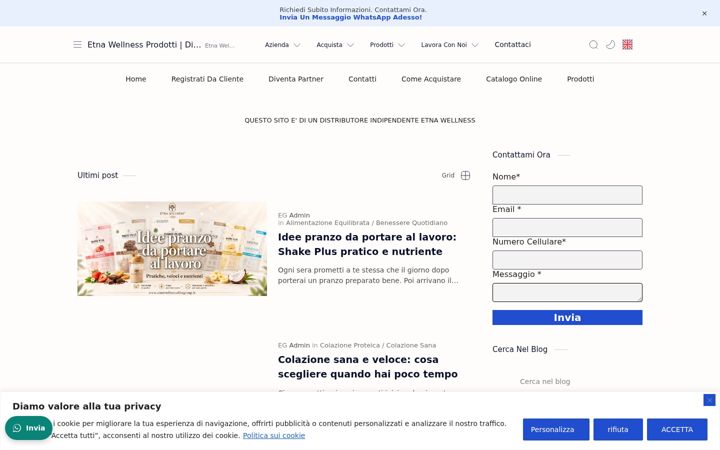Submit form with blue Invia button
This screenshot has height=450, width=720.
tap(567, 317)
